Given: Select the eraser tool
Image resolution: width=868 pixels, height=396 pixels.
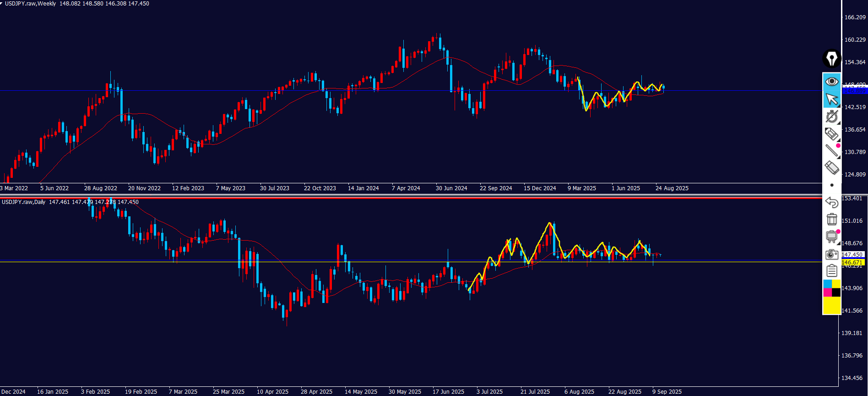Looking at the screenshot, I should click(x=831, y=168).
